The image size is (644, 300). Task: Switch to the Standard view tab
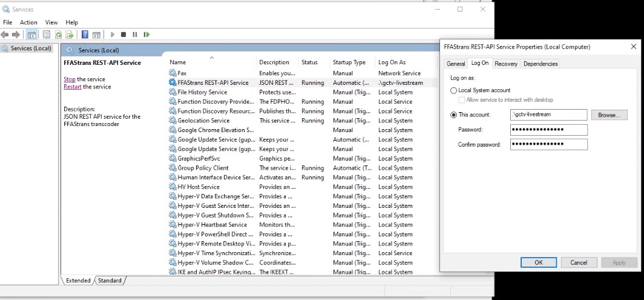pyautogui.click(x=110, y=280)
